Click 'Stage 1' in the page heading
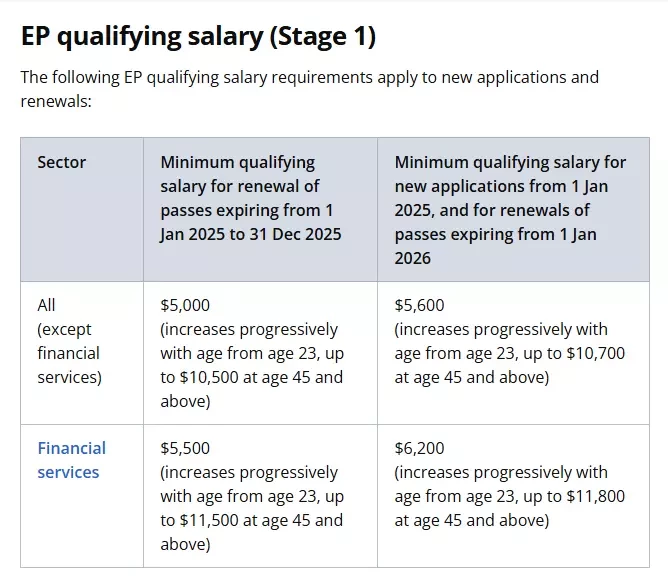This screenshot has height=584, width=668. point(323,36)
